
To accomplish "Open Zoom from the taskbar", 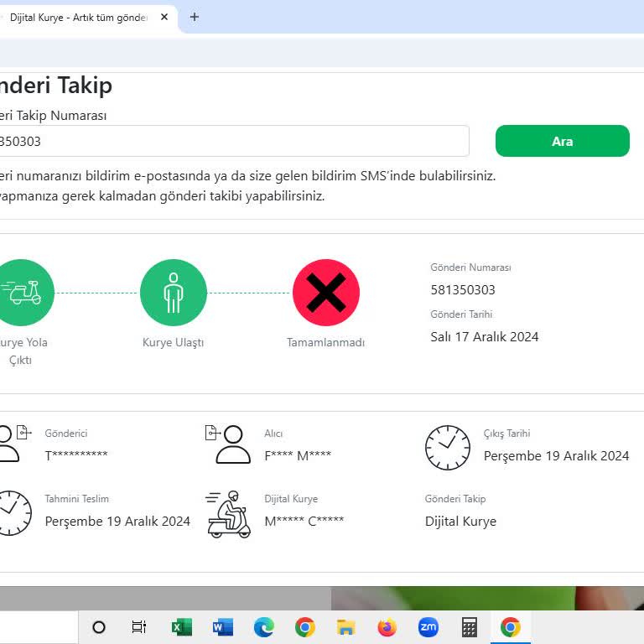I will [x=428, y=627].
